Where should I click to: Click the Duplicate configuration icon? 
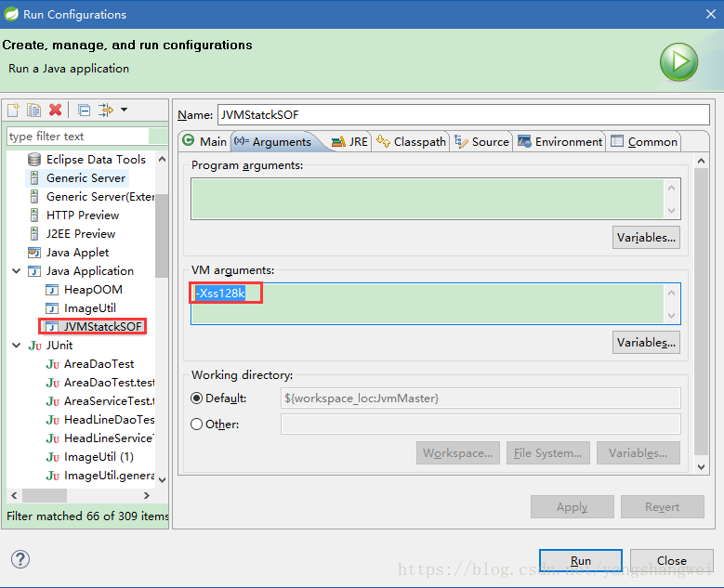pyautogui.click(x=34, y=110)
